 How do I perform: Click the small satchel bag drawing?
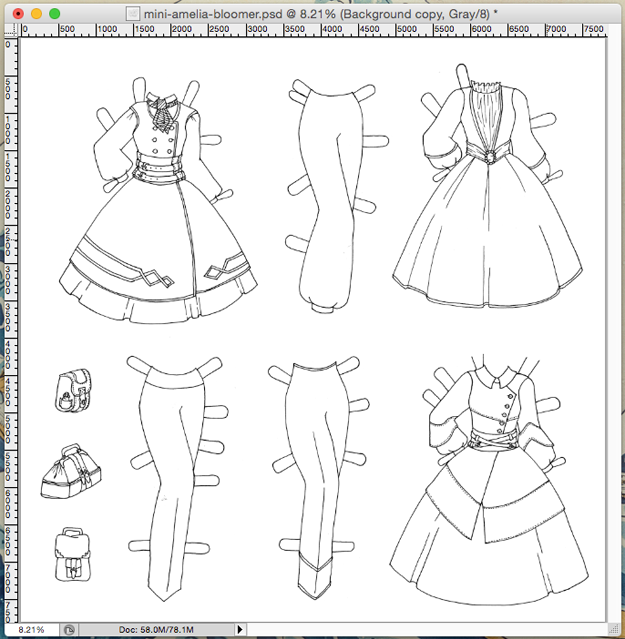pyautogui.click(x=73, y=390)
